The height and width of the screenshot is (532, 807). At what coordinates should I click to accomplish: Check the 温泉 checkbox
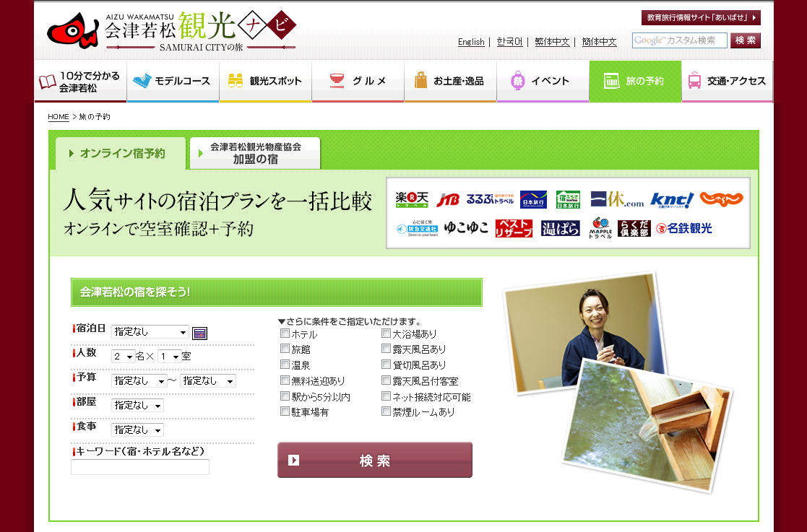pyautogui.click(x=285, y=365)
